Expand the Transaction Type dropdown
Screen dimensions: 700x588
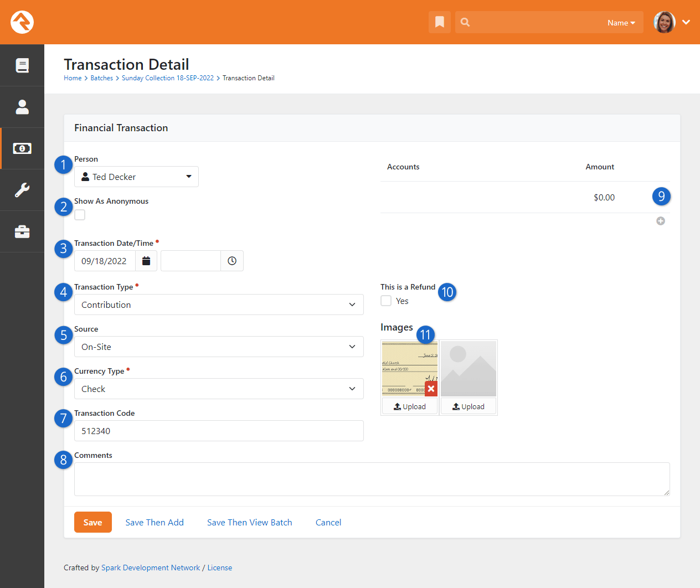(219, 305)
